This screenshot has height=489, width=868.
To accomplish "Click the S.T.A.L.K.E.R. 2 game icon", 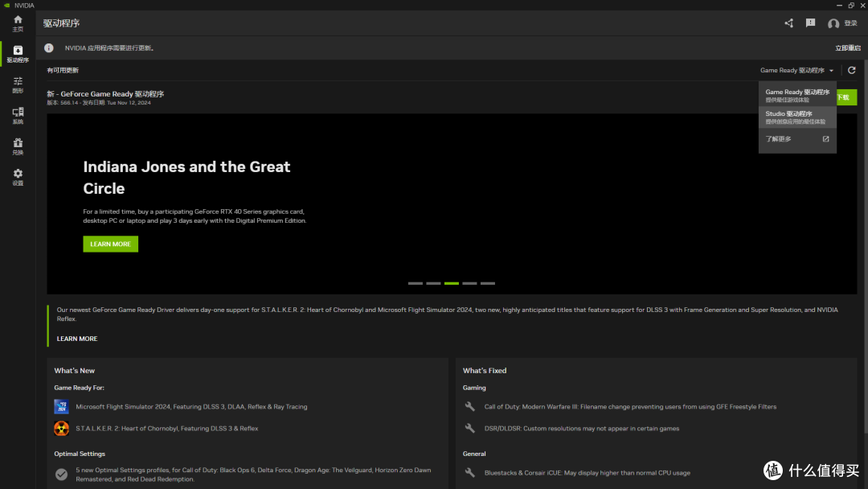I will tap(61, 428).
